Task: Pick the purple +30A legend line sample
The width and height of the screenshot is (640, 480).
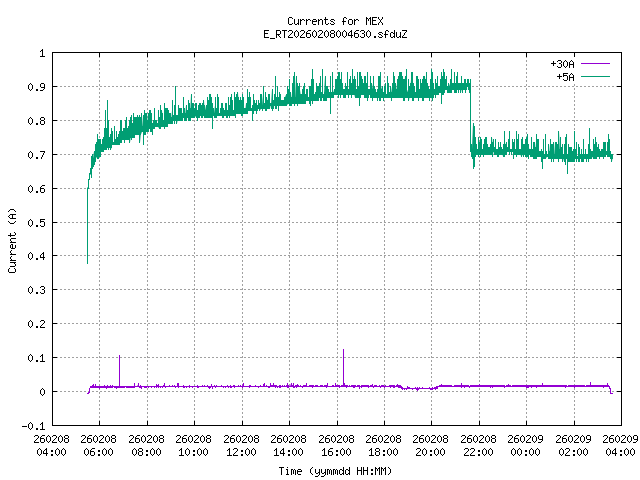Action: (x=594, y=63)
